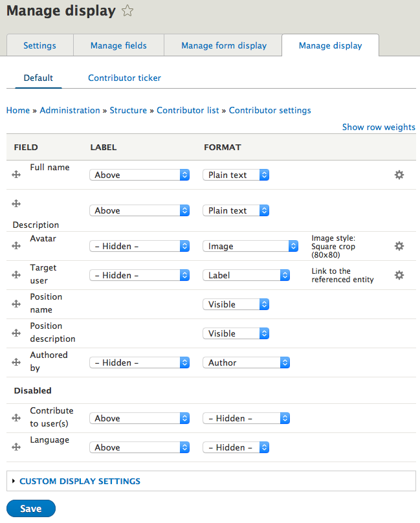
Task: Click the drag handle for Avatar row
Action: (17, 246)
